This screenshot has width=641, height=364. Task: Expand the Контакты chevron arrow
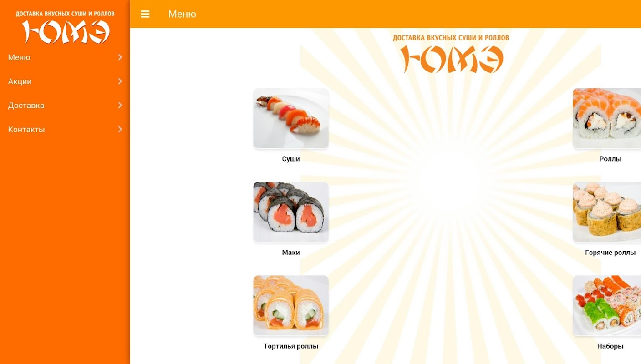(x=120, y=130)
